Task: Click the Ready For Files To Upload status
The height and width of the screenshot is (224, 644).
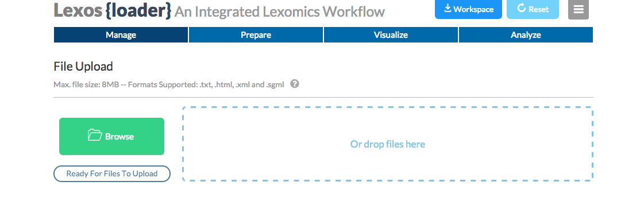Action: [112, 173]
